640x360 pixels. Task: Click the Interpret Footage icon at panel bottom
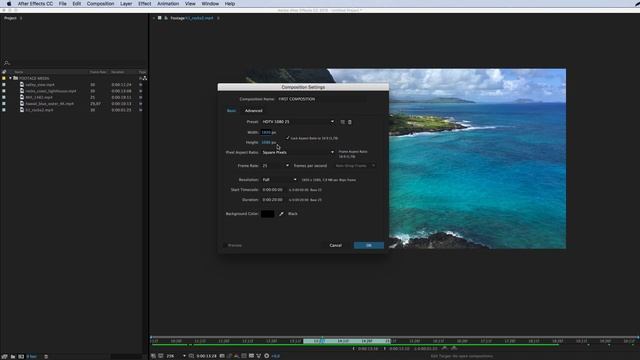point(4,356)
